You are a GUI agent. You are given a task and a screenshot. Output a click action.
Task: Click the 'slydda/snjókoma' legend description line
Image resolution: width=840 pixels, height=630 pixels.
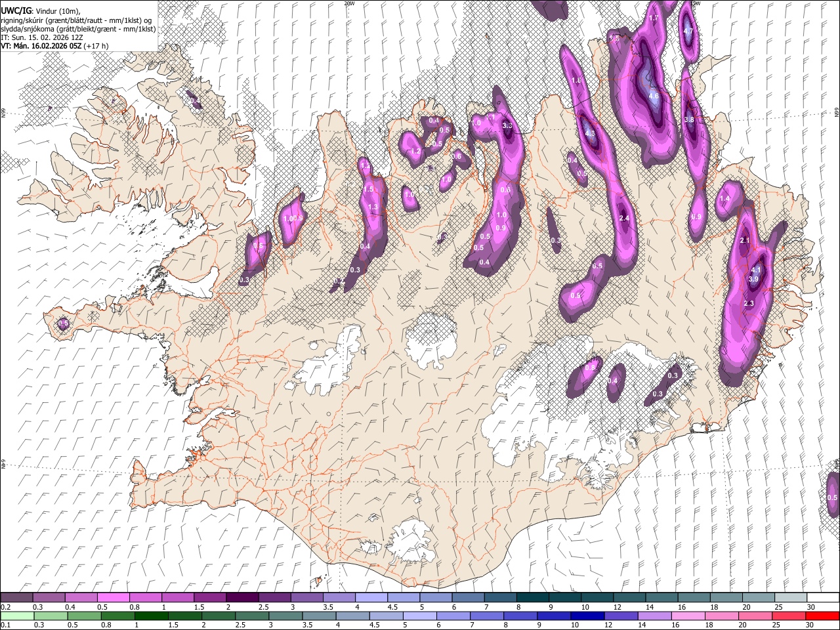pos(78,29)
